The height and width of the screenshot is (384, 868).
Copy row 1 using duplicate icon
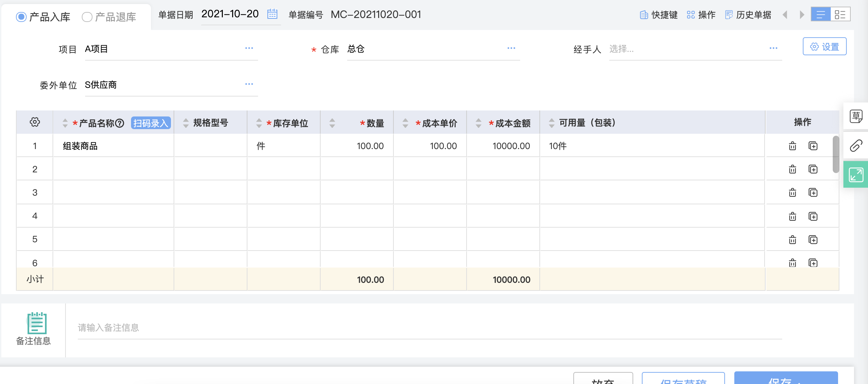pyautogui.click(x=813, y=146)
